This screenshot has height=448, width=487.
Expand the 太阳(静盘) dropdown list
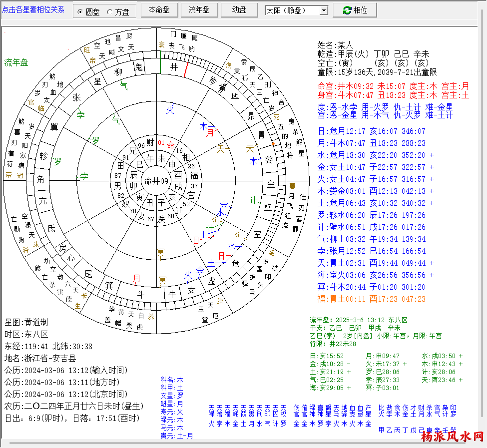pos(323,10)
